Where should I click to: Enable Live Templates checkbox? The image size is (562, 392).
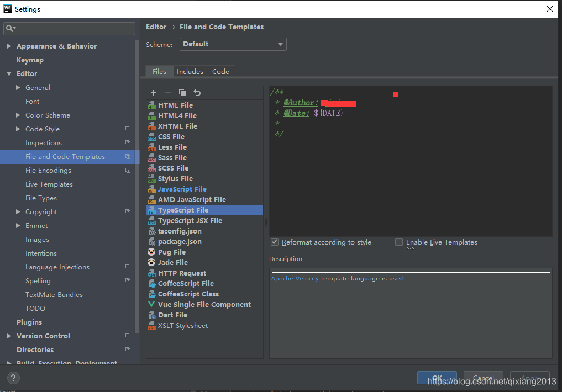(x=398, y=242)
